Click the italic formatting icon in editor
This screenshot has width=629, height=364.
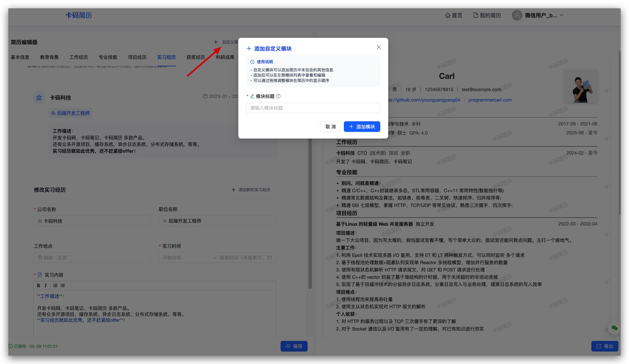tap(46, 285)
